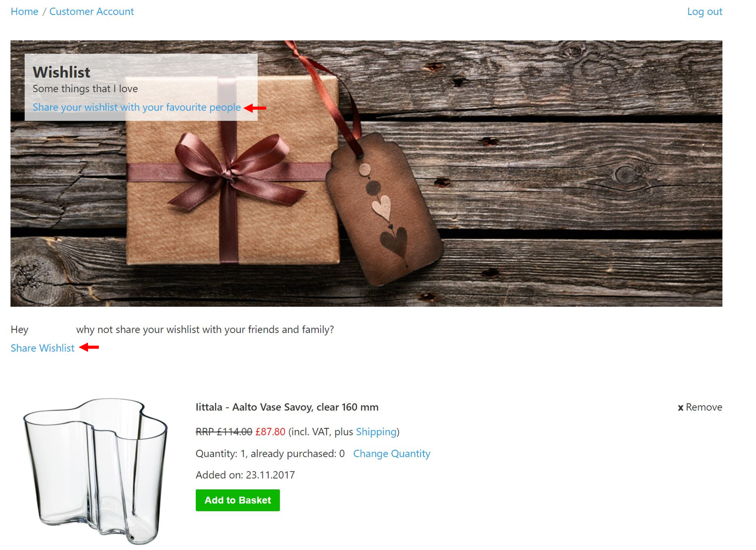
Task: Add the vase to basket
Action: 238,500
